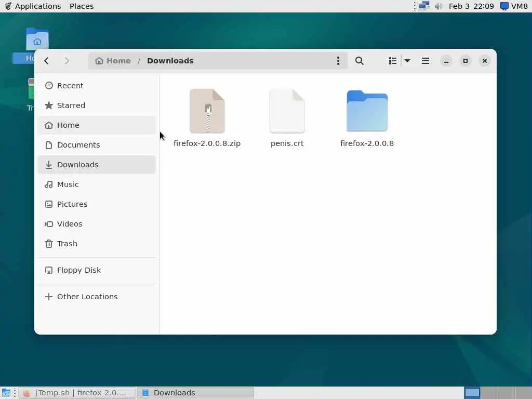Close the Downloads window
This screenshot has height=399, width=532.
pos(485,61)
